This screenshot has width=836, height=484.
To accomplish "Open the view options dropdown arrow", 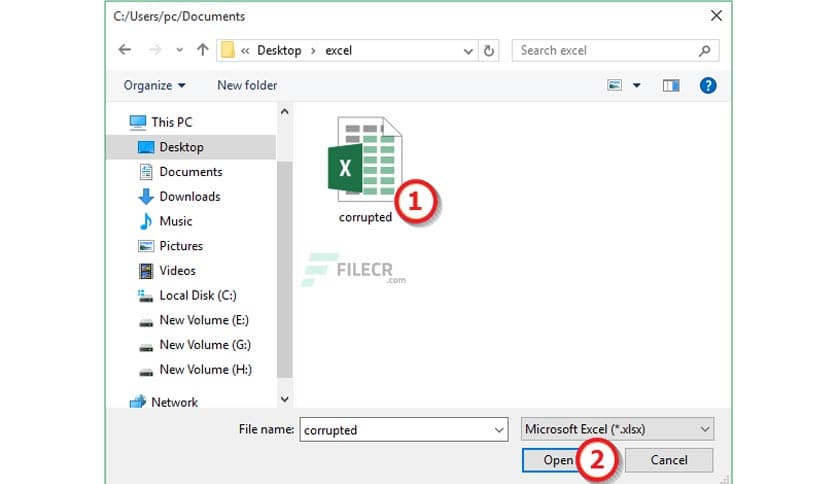I will click(x=637, y=85).
